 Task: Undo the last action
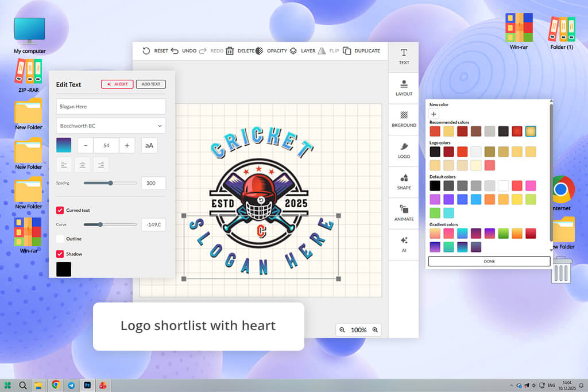coord(175,51)
